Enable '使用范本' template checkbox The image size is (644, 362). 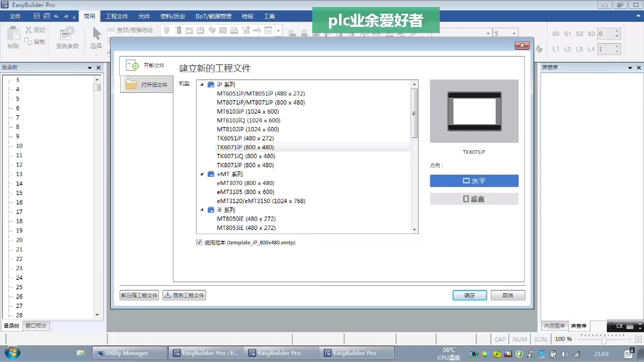[199, 242]
